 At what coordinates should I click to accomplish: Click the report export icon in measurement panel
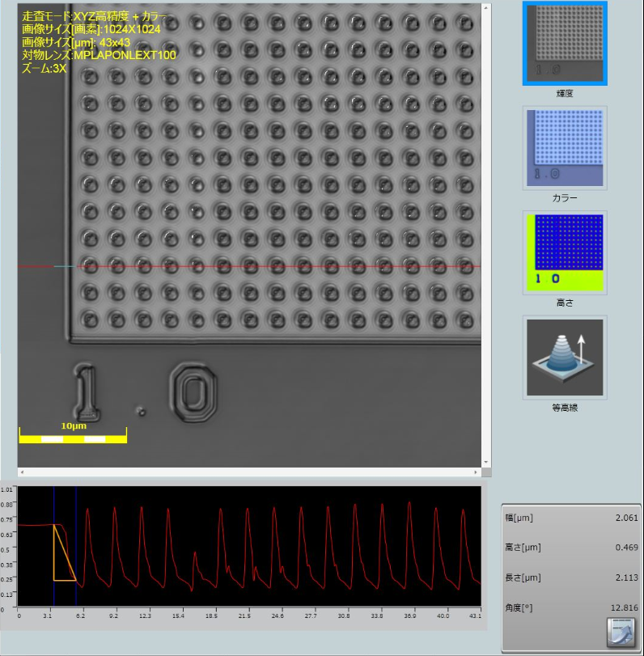[x=621, y=632]
